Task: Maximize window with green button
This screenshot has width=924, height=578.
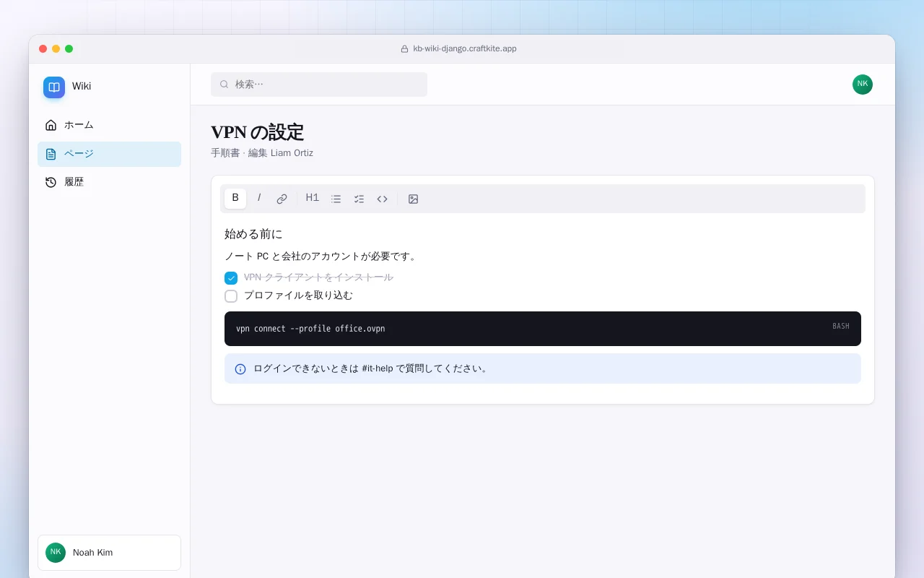Action: tap(69, 49)
